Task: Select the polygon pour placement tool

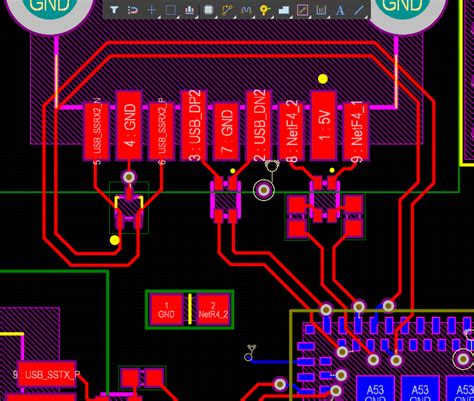Action: [x=284, y=10]
